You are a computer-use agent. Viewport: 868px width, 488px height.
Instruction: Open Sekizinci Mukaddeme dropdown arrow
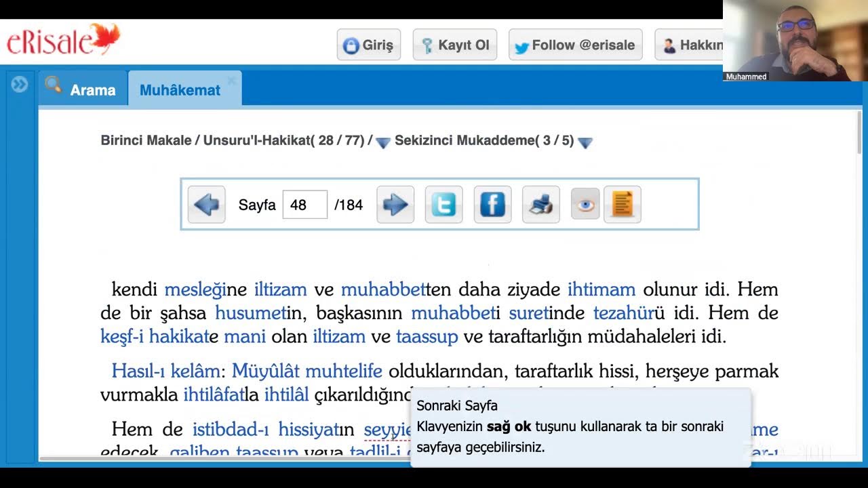coord(585,142)
